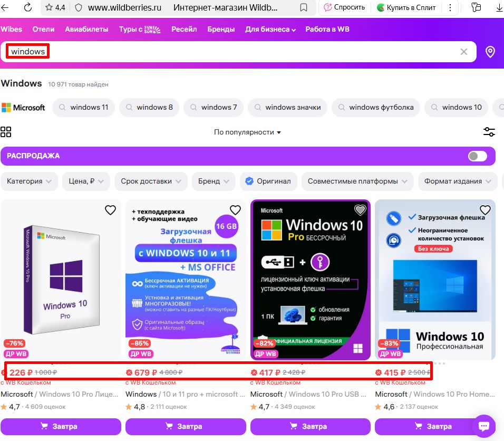Click the Microsoft brand logo chip

[23, 107]
